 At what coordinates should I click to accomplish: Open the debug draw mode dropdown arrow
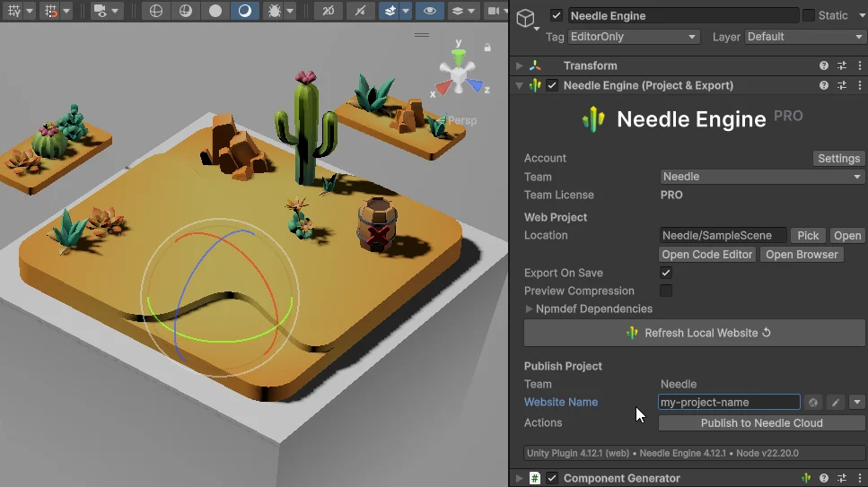(290, 11)
